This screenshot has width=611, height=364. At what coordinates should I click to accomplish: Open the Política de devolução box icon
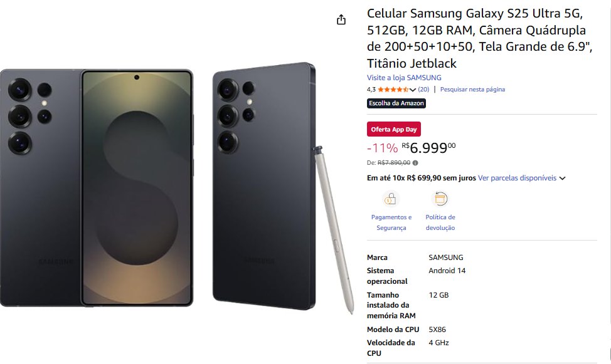point(440,199)
